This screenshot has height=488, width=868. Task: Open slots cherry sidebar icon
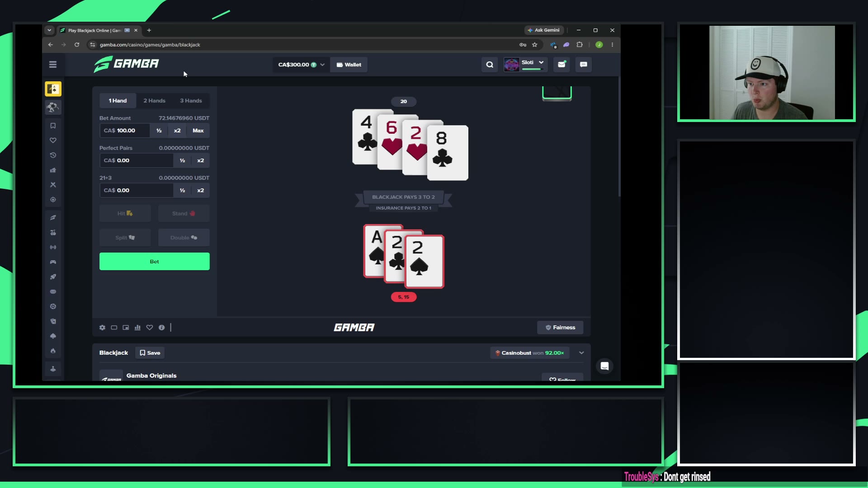(x=53, y=233)
